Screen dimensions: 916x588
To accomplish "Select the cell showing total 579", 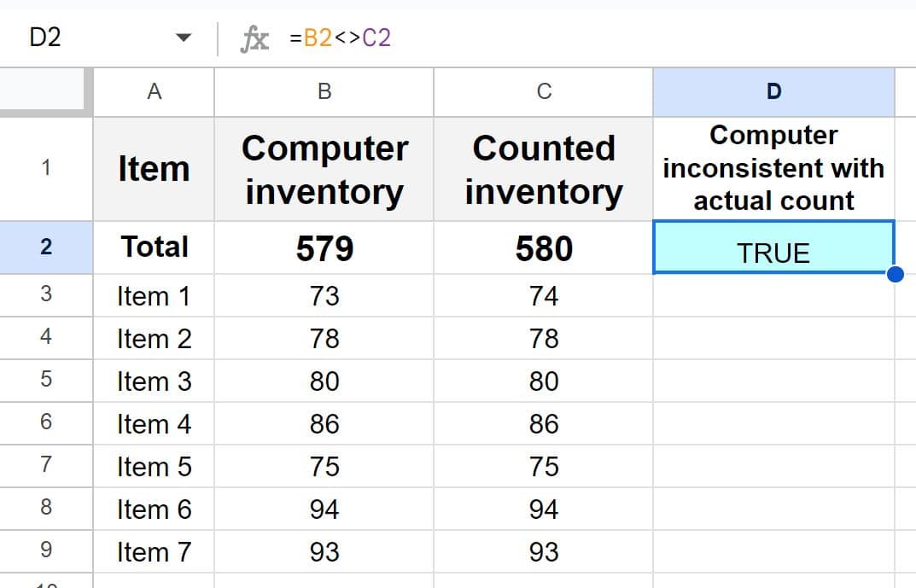I will 324,248.
